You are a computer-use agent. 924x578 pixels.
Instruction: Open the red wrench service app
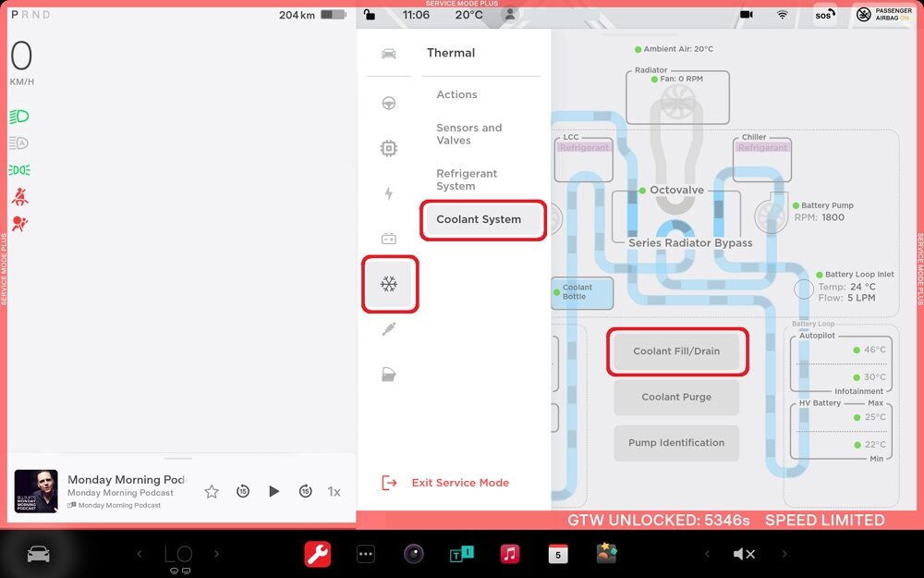[x=318, y=554]
